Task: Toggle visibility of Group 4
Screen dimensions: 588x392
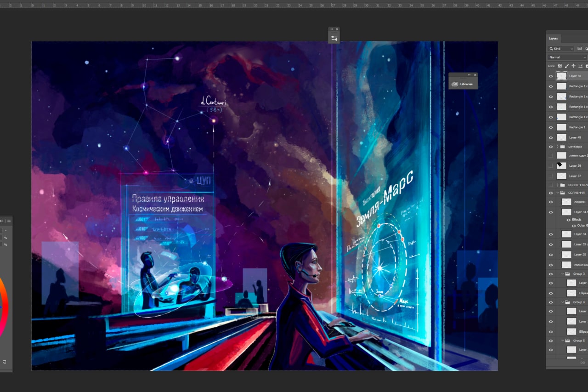Action: (551, 302)
